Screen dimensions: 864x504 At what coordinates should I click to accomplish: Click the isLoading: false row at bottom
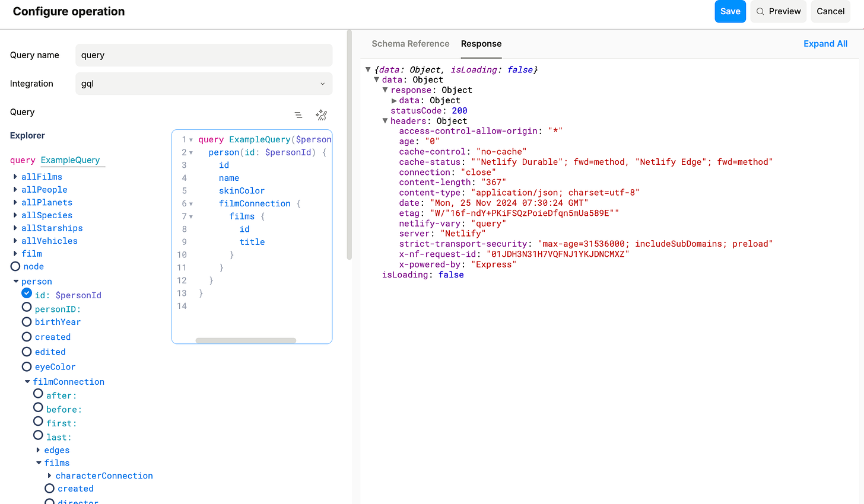[x=423, y=275]
